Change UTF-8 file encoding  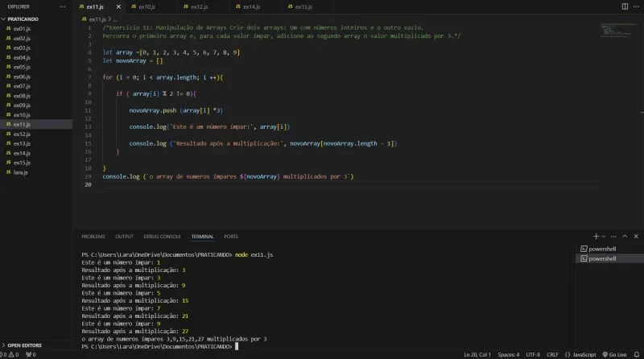pos(533,354)
